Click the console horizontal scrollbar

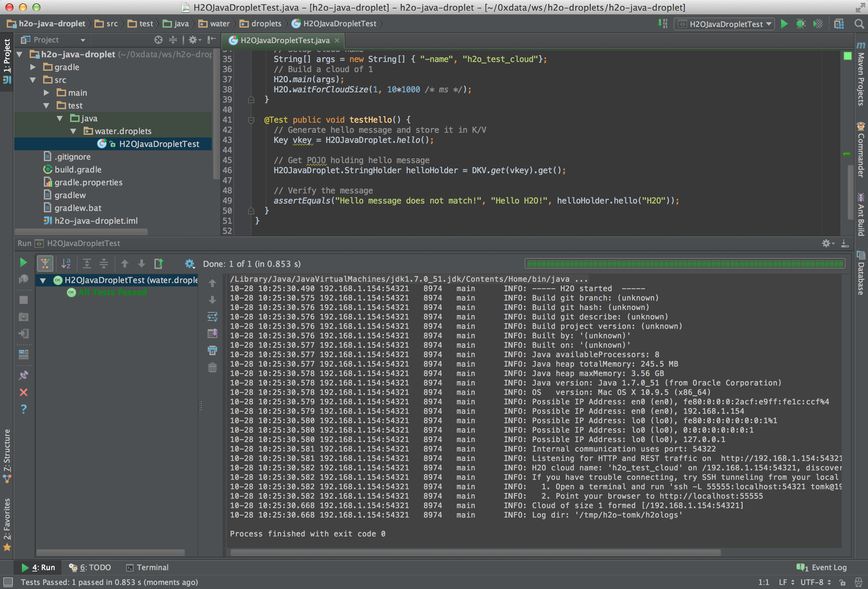(x=475, y=552)
